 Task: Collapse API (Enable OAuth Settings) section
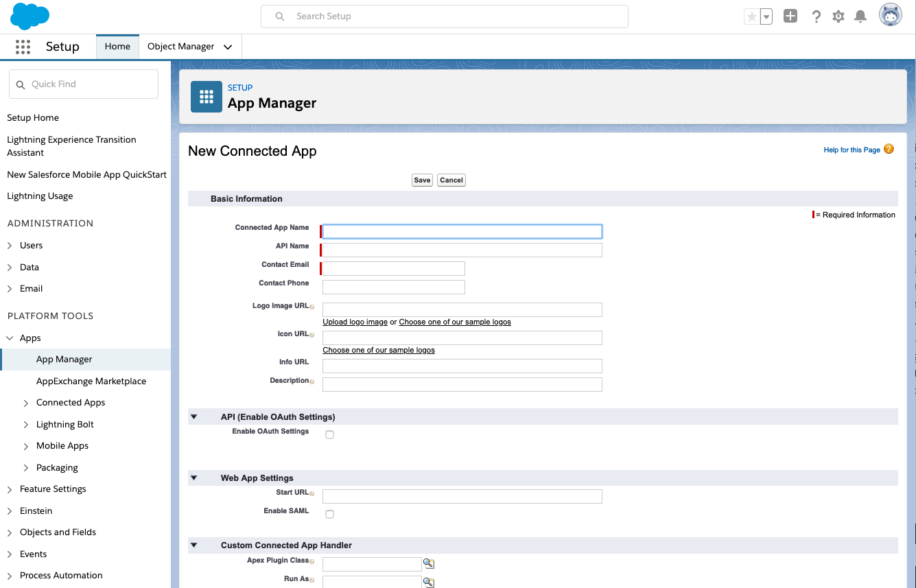[193, 416]
